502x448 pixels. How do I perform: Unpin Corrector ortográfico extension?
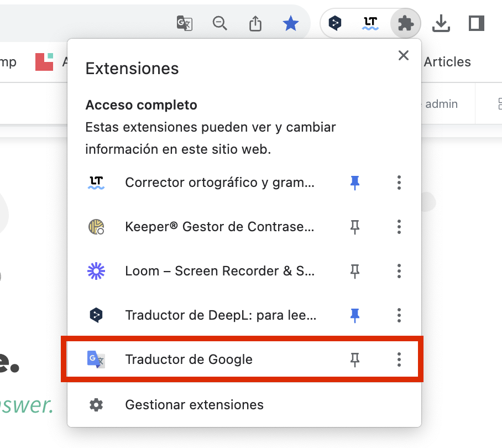pyautogui.click(x=355, y=183)
